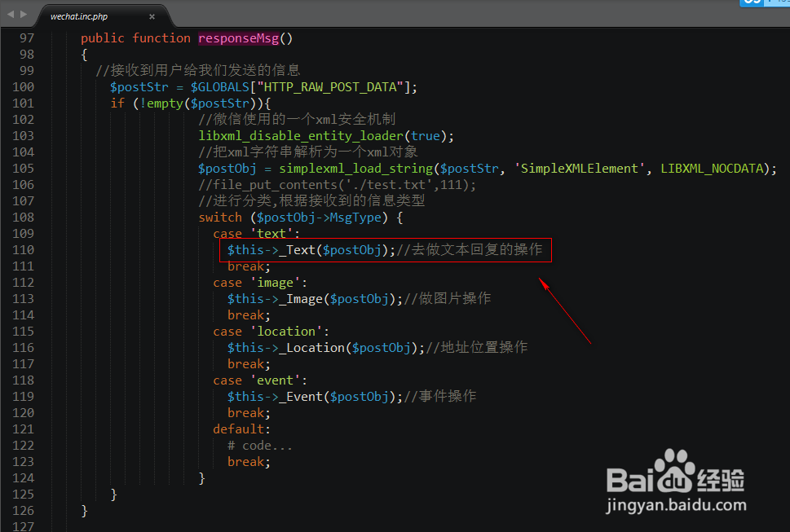Click line number 110 in the gutter

point(23,249)
